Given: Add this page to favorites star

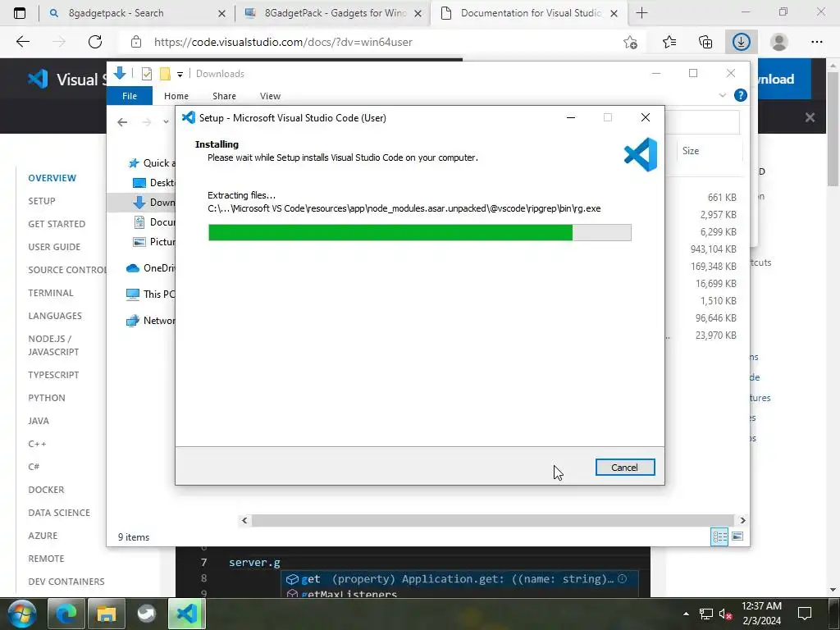Looking at the screenshot, I should pyautogui.click(x=631, y=43).
